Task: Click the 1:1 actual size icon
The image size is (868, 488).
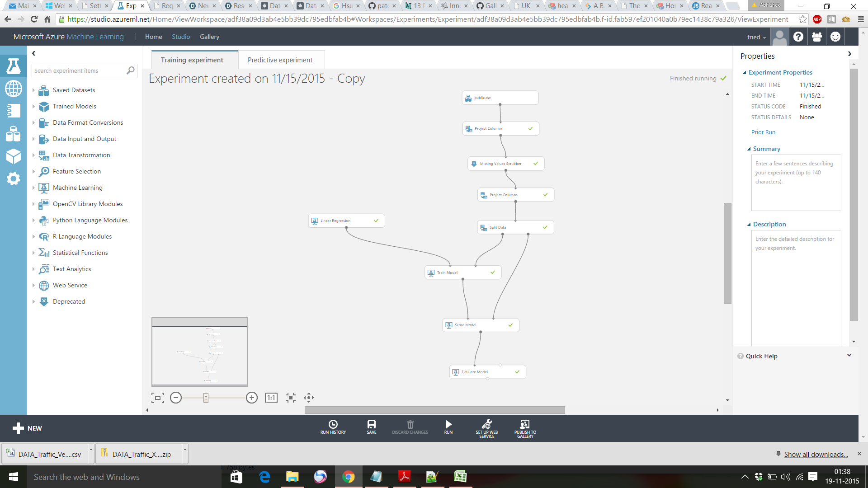Action: click(x=271, y=398)
